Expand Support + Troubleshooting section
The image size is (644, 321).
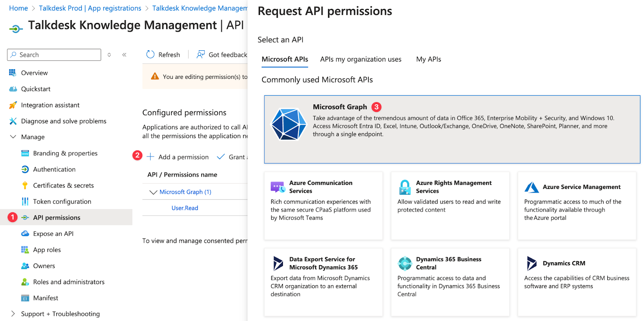coord(13,314)
